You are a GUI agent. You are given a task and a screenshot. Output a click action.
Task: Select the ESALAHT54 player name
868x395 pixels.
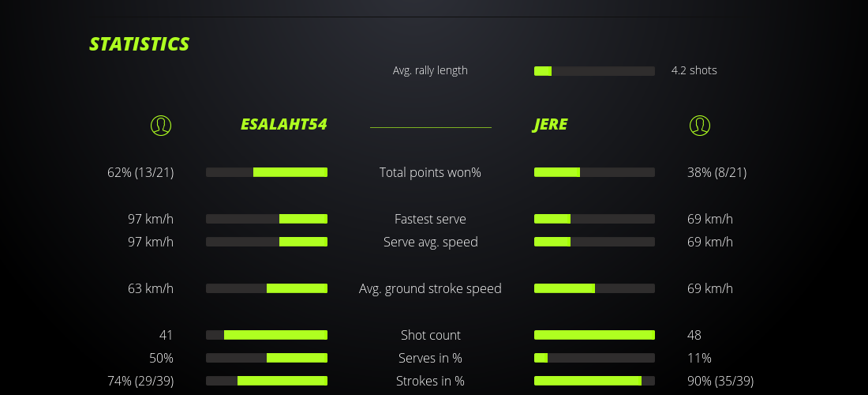(x=283, y=125)
